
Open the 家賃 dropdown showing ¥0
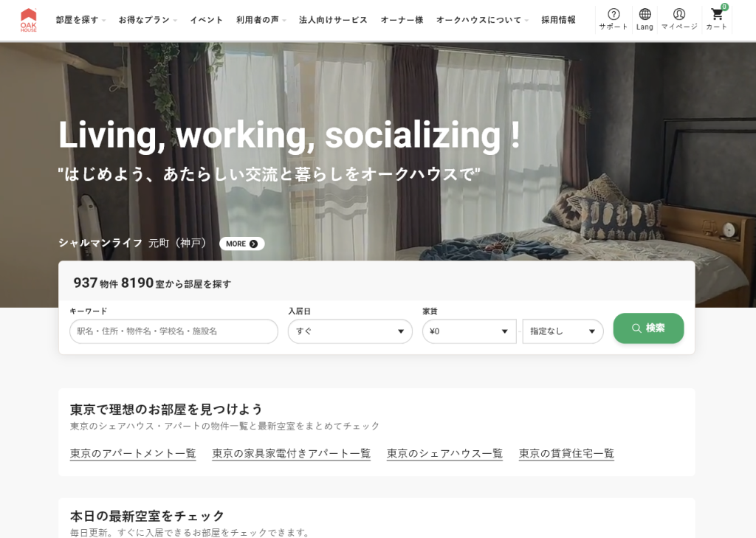[x=470, y=331]
